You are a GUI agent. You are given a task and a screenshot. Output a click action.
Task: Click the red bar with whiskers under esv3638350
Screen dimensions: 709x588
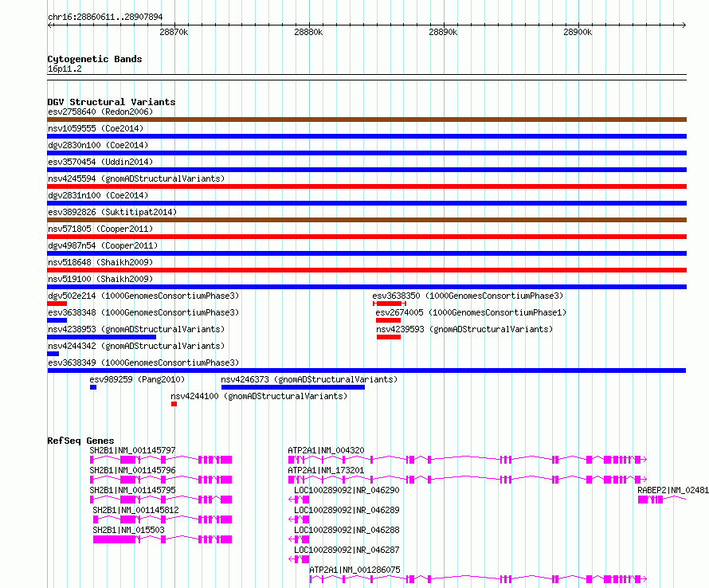click(x=390, y=304)
